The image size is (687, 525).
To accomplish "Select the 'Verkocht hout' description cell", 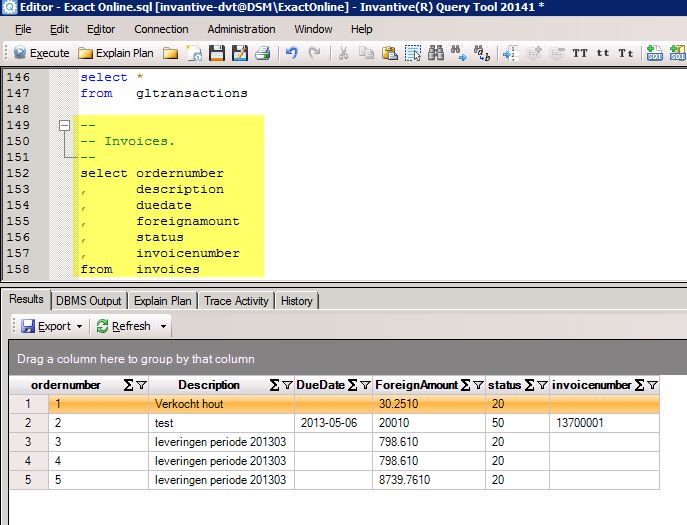I will point(222,404).
